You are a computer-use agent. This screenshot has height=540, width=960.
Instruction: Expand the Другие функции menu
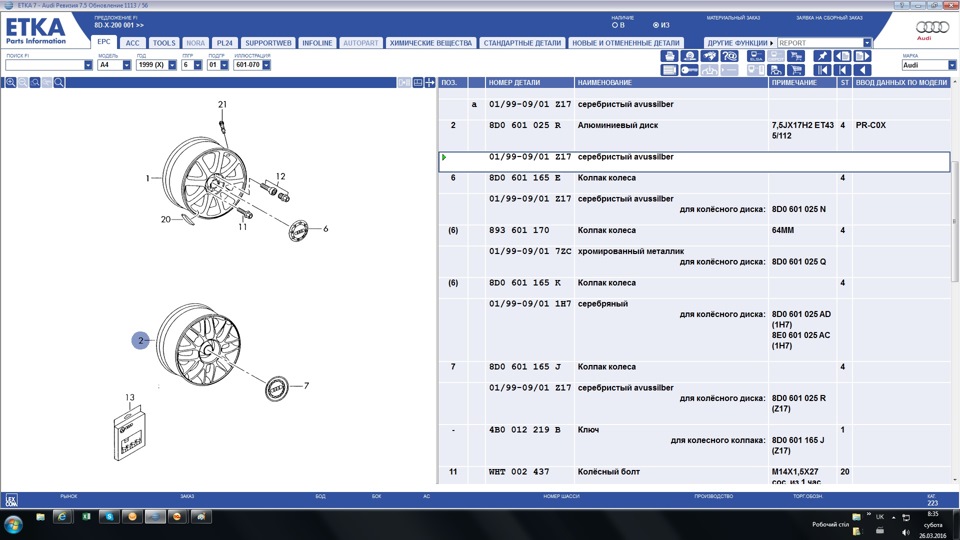[x=740, y=43]
